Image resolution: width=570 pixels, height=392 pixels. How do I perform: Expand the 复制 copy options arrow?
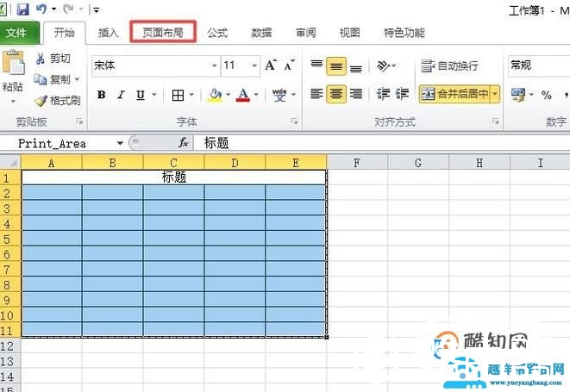[x=77, y=79]
